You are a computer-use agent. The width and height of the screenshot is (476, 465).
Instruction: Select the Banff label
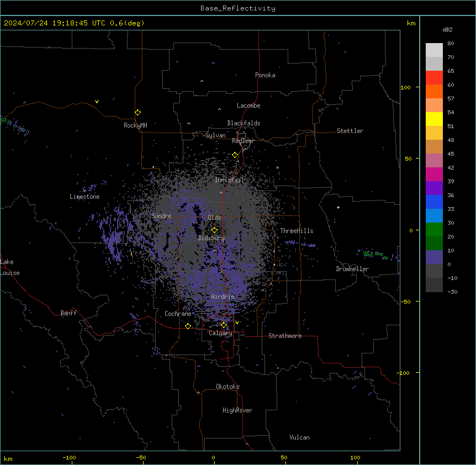68,313
